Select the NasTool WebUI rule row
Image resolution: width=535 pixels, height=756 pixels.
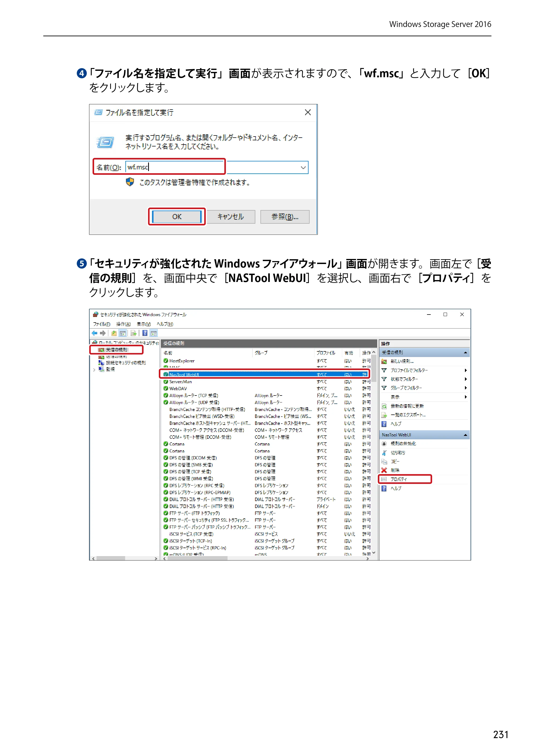[x=265, y=374]
